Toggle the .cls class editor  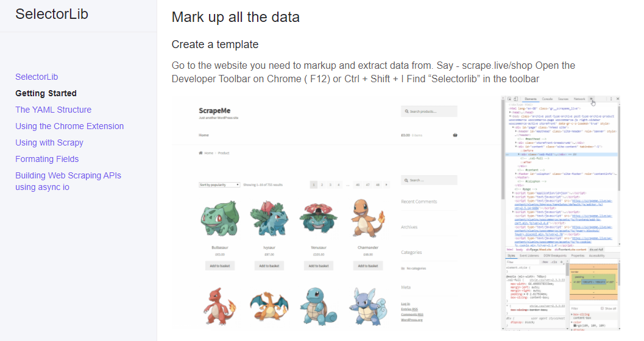(554, 262)
